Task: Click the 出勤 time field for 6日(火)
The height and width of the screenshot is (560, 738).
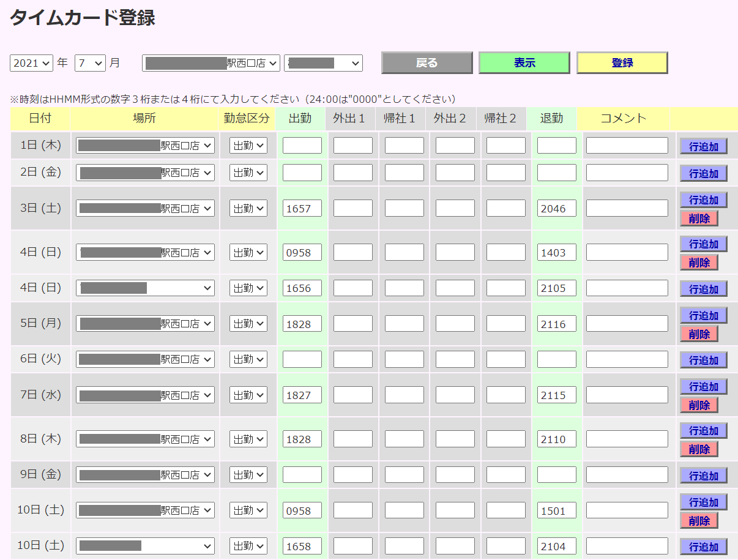Action: [302, 359]
